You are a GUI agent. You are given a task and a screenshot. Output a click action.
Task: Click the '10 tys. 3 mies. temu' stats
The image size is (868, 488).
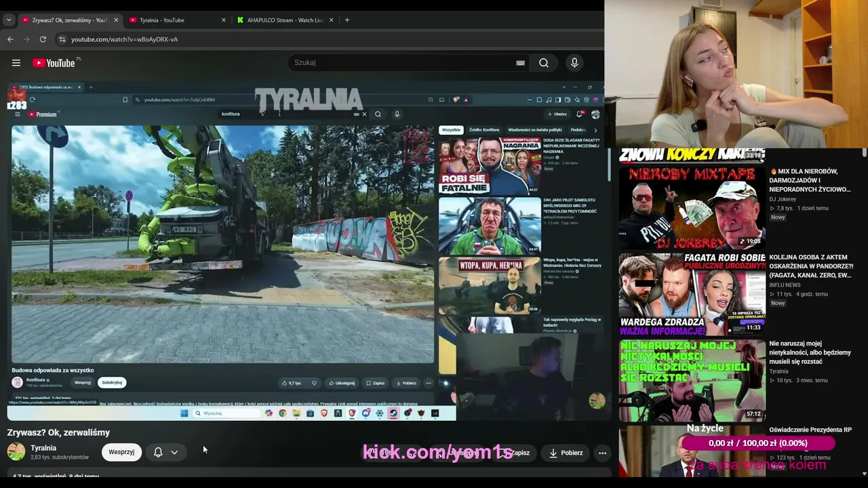pyautogui.click(x=799, y=380)
